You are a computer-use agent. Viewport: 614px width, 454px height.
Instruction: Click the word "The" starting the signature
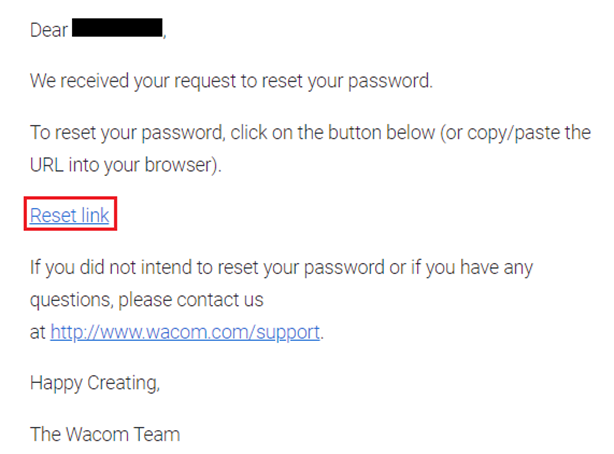click(x=45, y=434)
